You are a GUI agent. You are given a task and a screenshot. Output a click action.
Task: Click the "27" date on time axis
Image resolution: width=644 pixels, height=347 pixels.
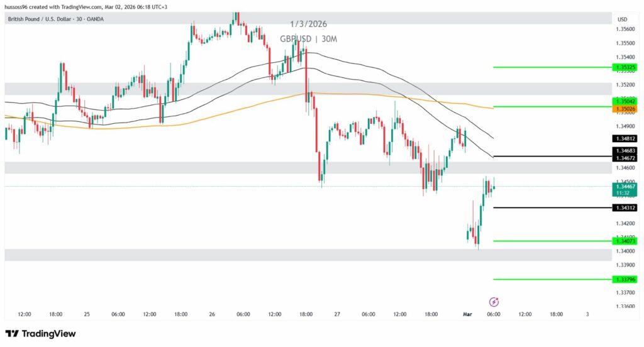pos(337,314)
